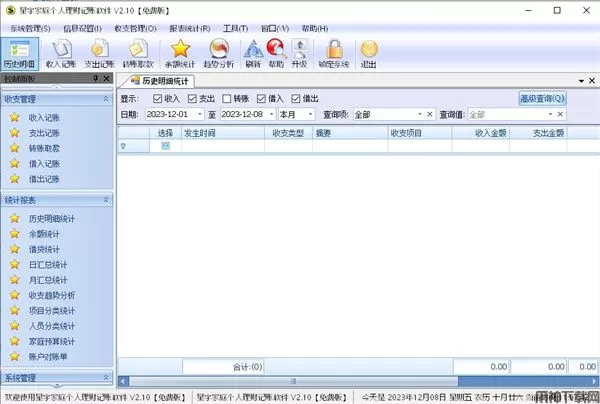This screenshot has height=404, width=600.
Task: Open 报表统计(R) menu
Action: (x=190, y=28)
